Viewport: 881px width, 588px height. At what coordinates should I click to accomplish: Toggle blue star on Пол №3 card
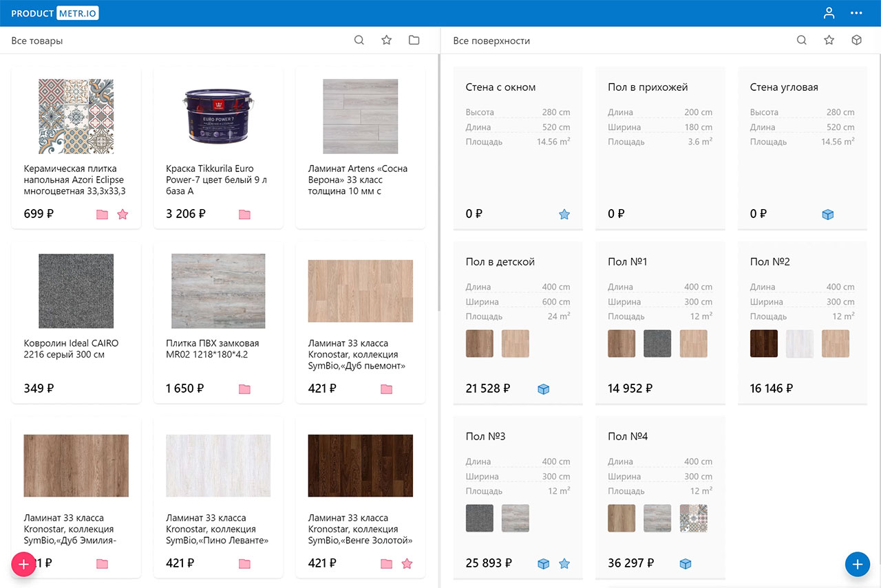[x=564, y=564]
